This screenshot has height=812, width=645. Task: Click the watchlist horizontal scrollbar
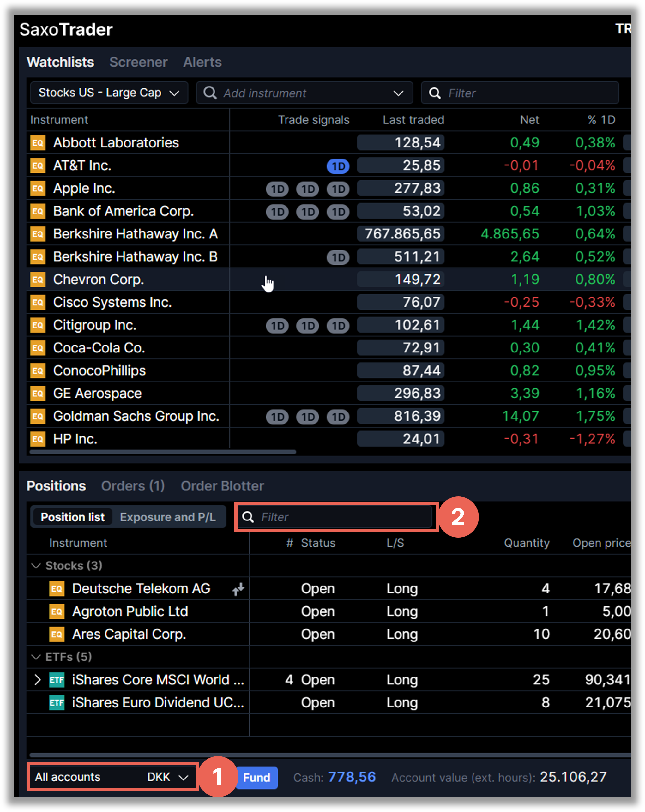163,452
